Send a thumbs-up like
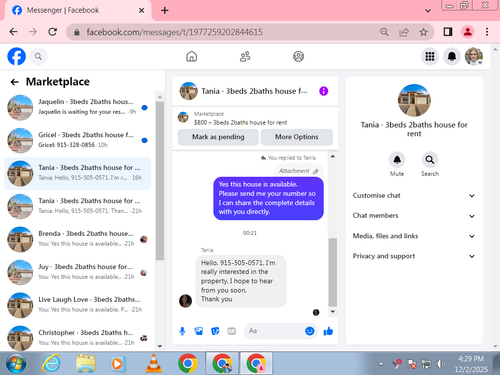This screenshot has width=500, height=375. (328, 331)
